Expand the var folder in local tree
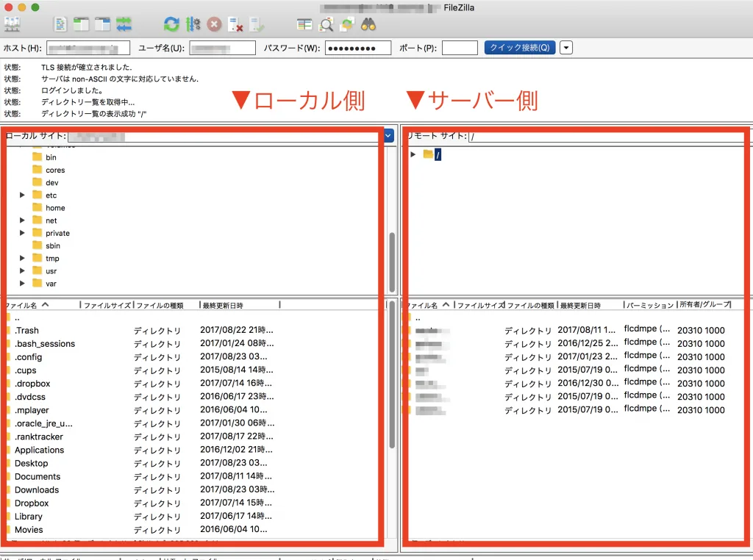753x560 pixels. [x=22, y=283]
